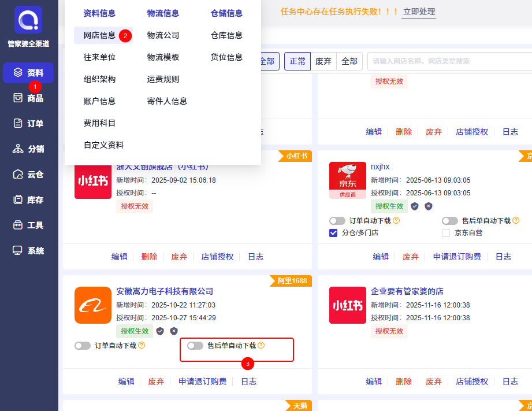Image resolution: width=532 pixels, height=411 pixels.
Task: Open the nxjhx shop name link
Action: click(x=380, y=167)
